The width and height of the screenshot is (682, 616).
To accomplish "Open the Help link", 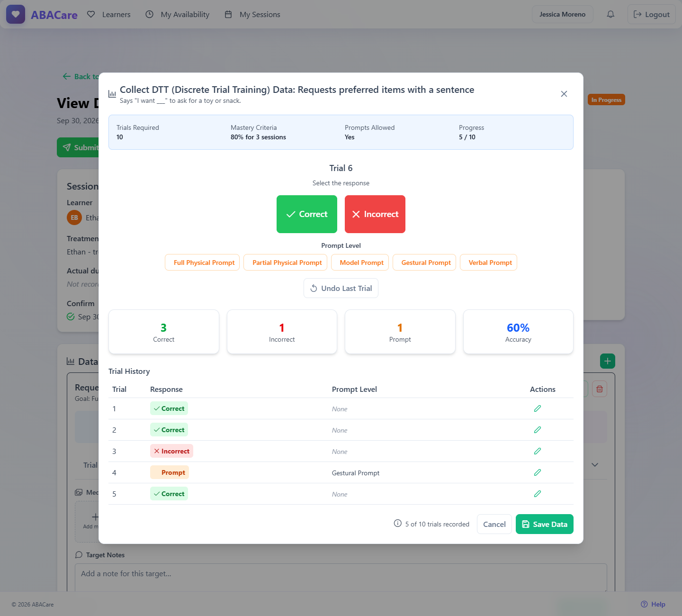I will point(653,604).
